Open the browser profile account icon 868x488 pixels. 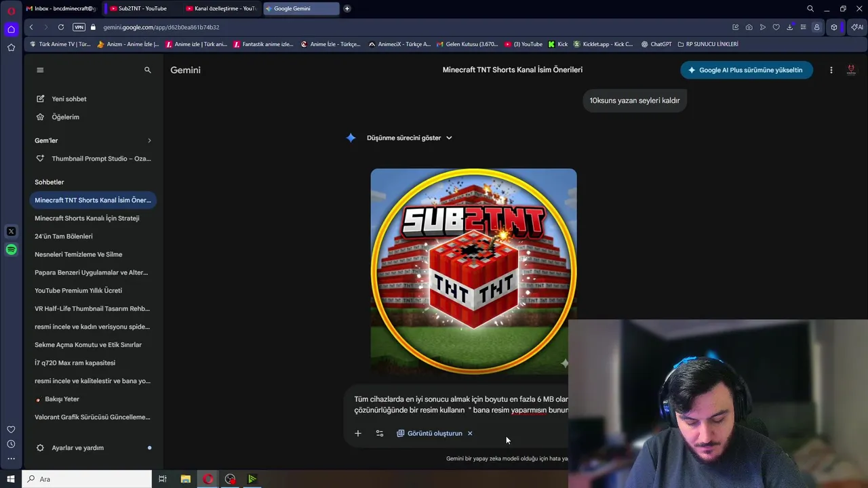pyautogui.click(x=816, y=27)
